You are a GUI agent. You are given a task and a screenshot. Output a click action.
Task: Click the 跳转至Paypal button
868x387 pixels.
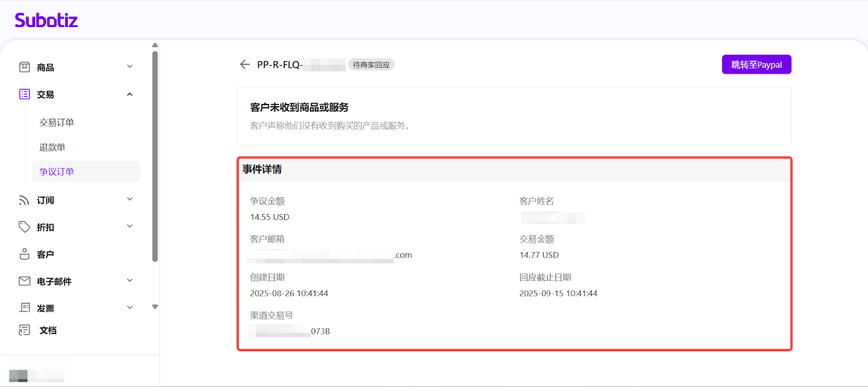756,64
